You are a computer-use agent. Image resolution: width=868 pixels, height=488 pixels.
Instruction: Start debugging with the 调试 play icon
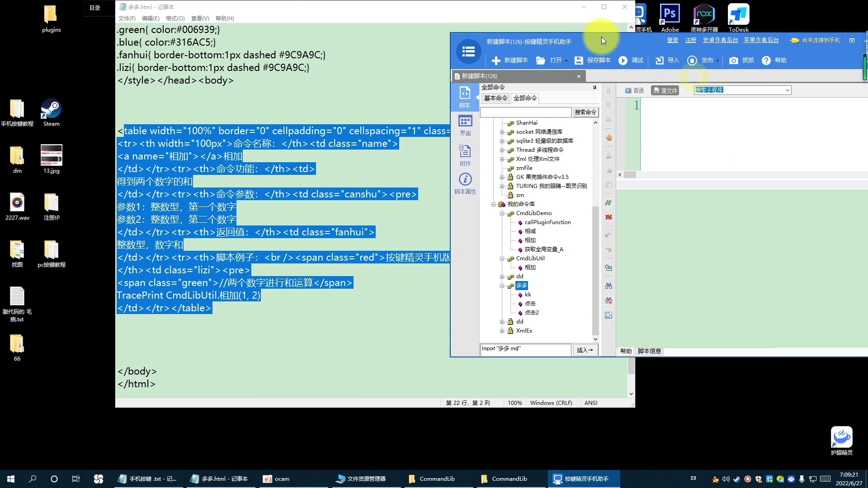623,60
